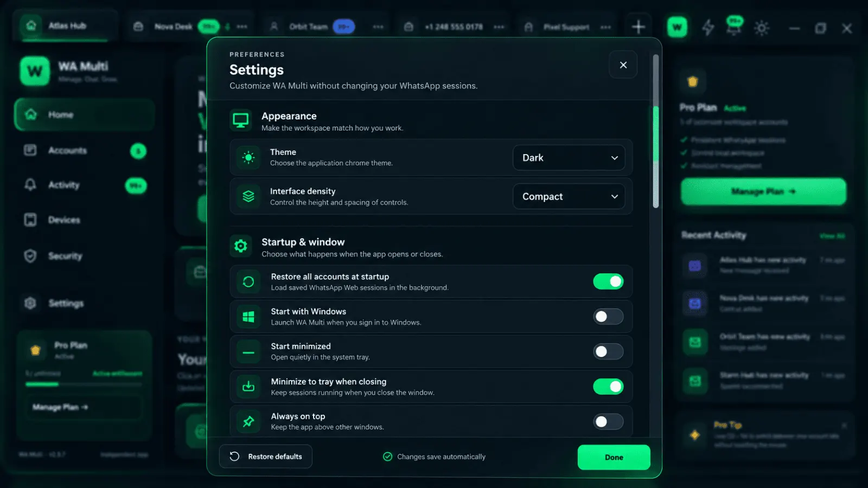Open the notifications icon with green badge
The width and height of the screenshot is (868, 488).
pos(734,27)
